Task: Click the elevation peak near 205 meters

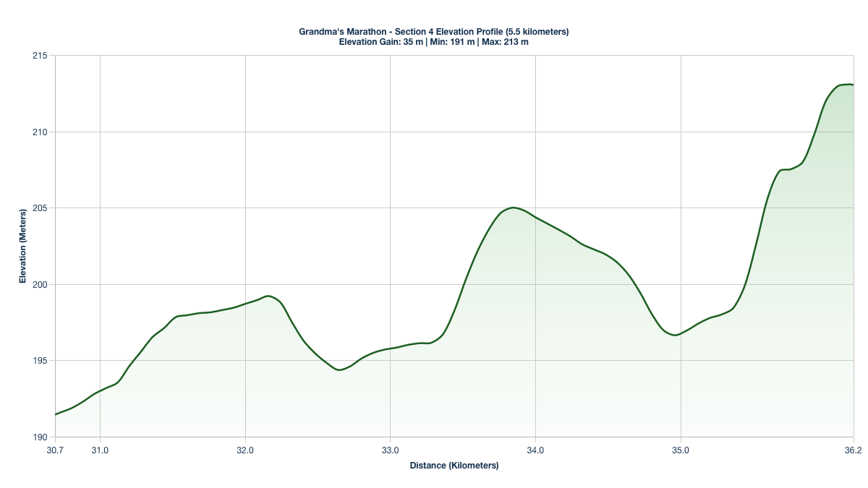Action: (x=512, y=207)
